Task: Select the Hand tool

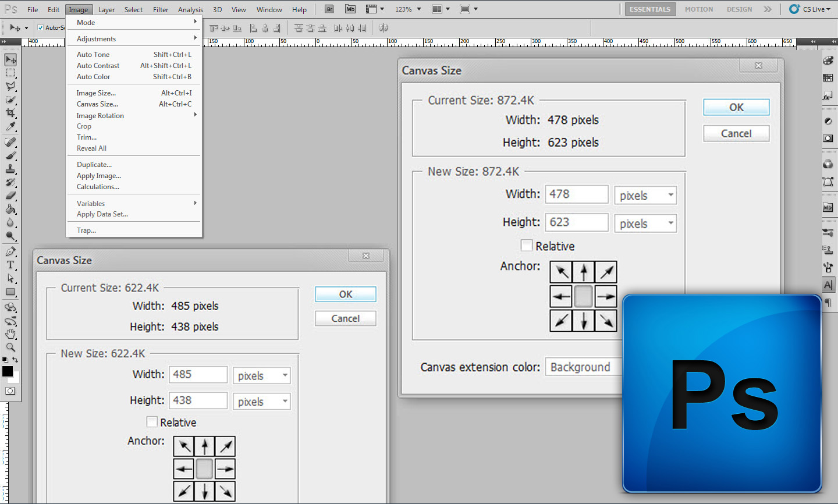Action: pyautogui.click(x=10, y=334)
